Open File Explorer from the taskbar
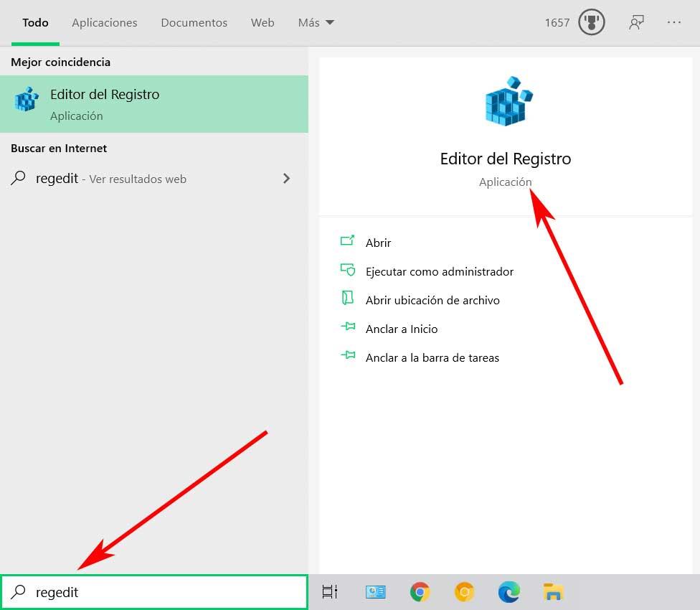 click(x=554, y=592)
